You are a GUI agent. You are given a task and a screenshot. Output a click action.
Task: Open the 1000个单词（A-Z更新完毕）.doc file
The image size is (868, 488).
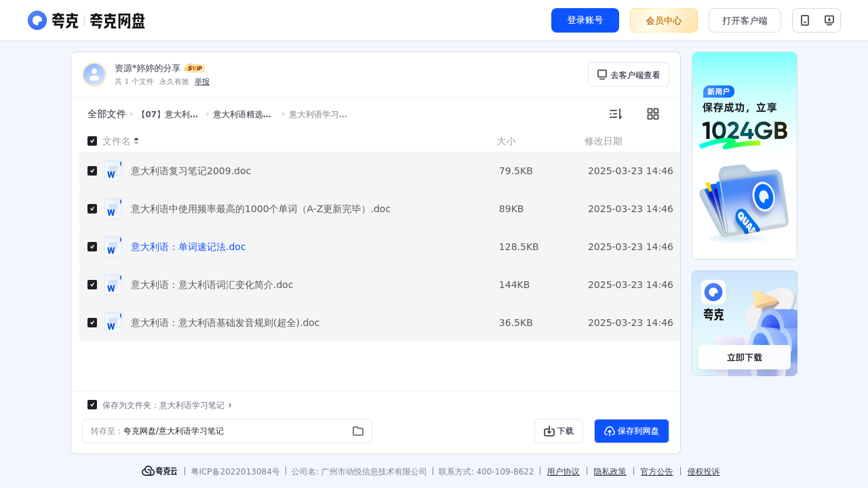click(x=261, y=209)
